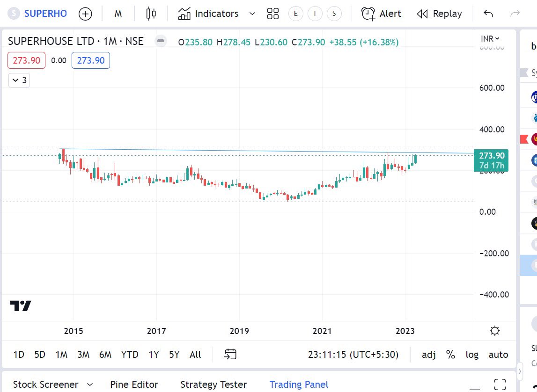Image resolution: width=537 pixels, height=392 pixels.
Task: Set date range to 6M
Action: [x=105, y=355]
